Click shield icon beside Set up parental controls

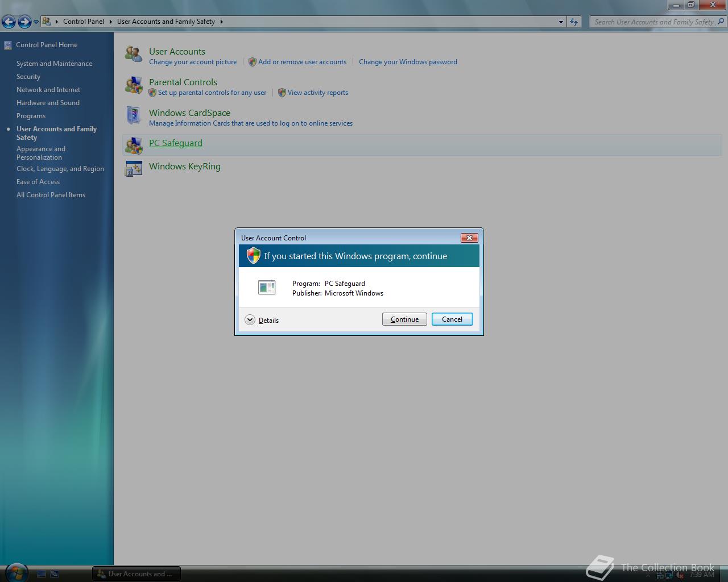(152, 93)
